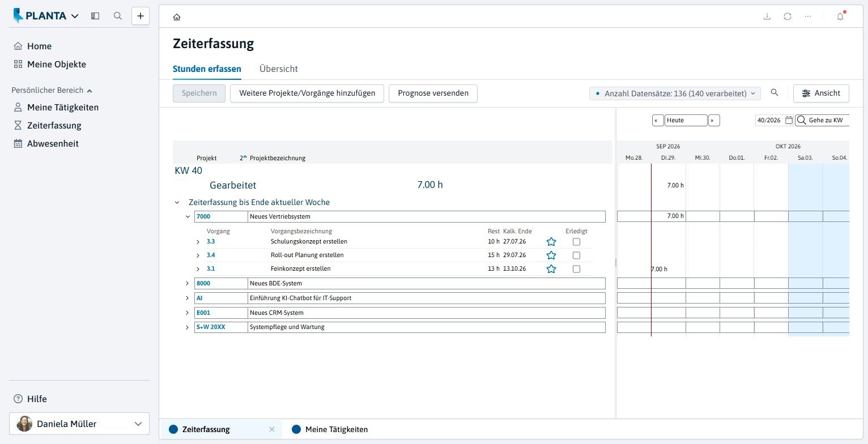The width and height of the screenshot is (868, 444).
Task: Collapse project 7000 Neues Vertriebssystem
Action: point(188,216)
